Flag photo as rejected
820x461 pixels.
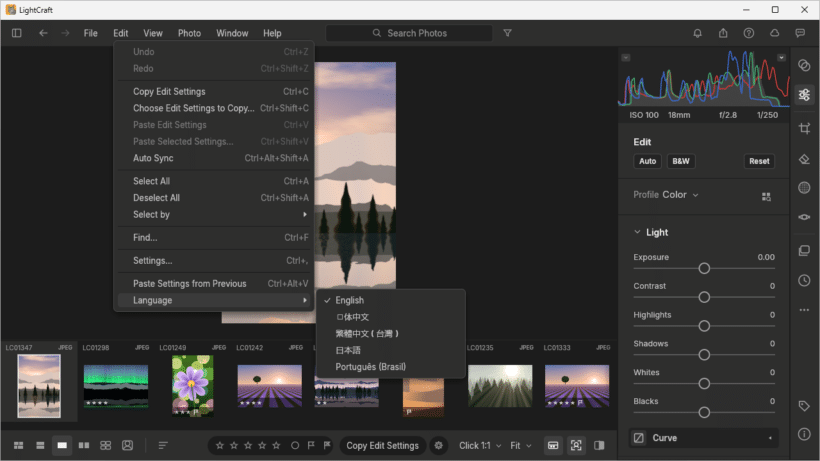[327, 445]
